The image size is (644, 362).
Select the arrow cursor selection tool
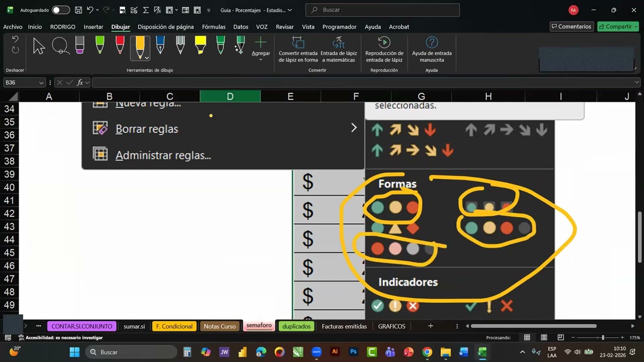click(x=39, y=46)
